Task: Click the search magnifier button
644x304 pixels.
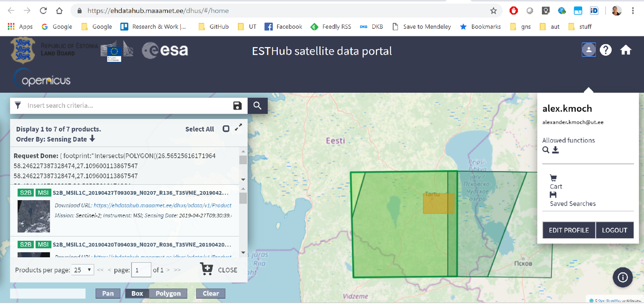Action: point(257,106)
